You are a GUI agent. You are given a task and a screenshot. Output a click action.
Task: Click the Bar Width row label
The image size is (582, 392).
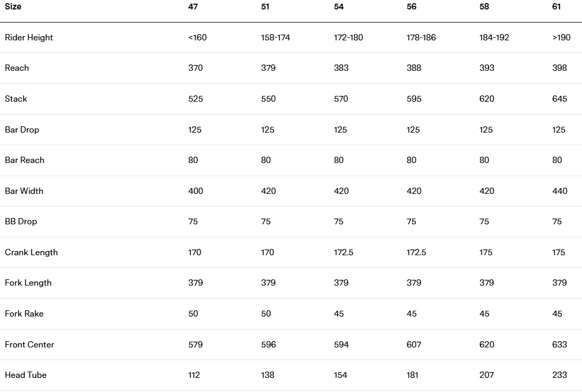pos(24,191)
